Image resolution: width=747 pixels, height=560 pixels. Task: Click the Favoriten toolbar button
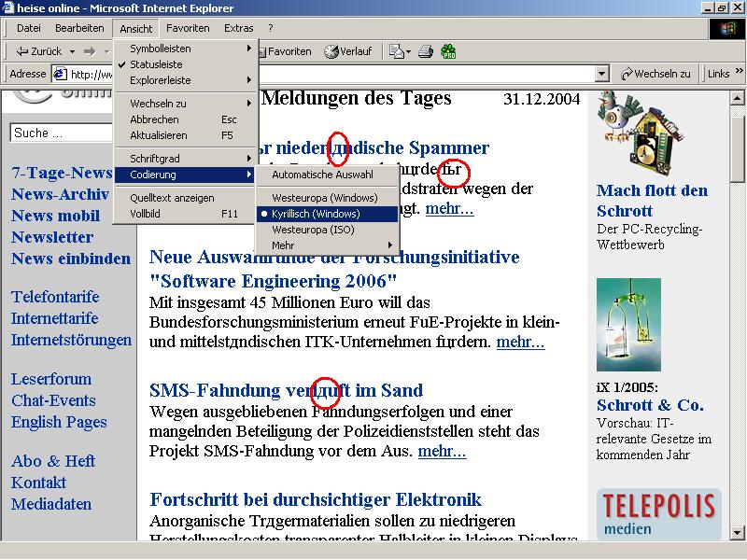[x=285, y=51]
